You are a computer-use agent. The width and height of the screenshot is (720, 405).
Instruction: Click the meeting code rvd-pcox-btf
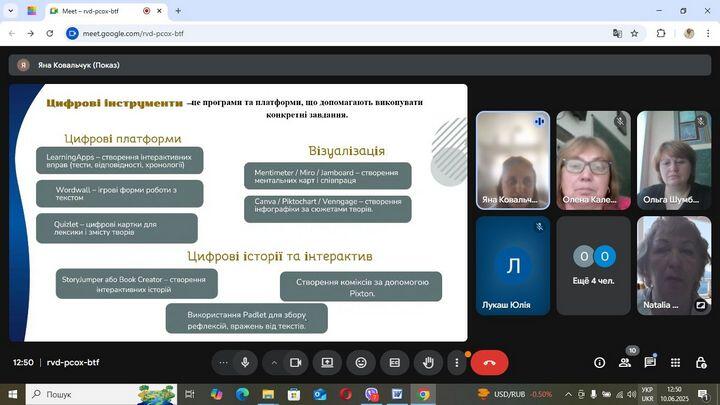point(73,362)
